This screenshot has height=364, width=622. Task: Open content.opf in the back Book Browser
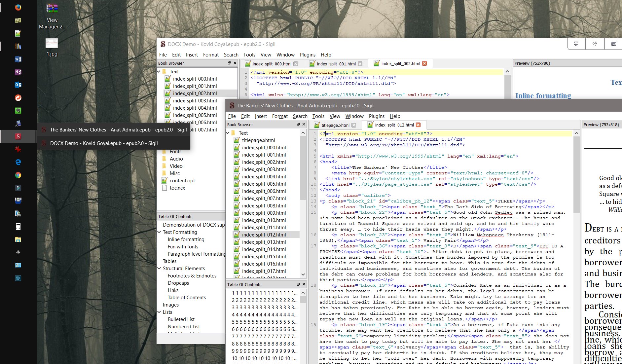(182, 181)
